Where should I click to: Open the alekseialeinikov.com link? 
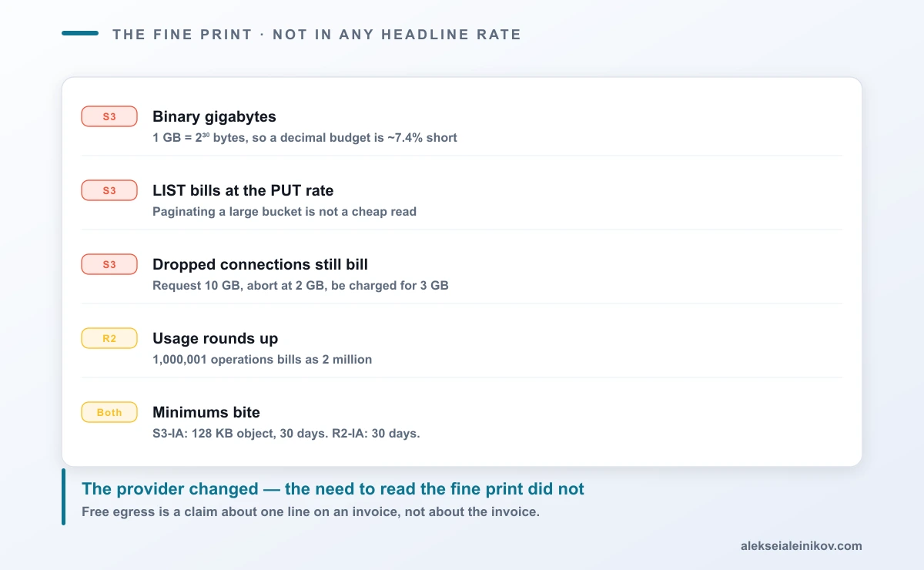801,546
